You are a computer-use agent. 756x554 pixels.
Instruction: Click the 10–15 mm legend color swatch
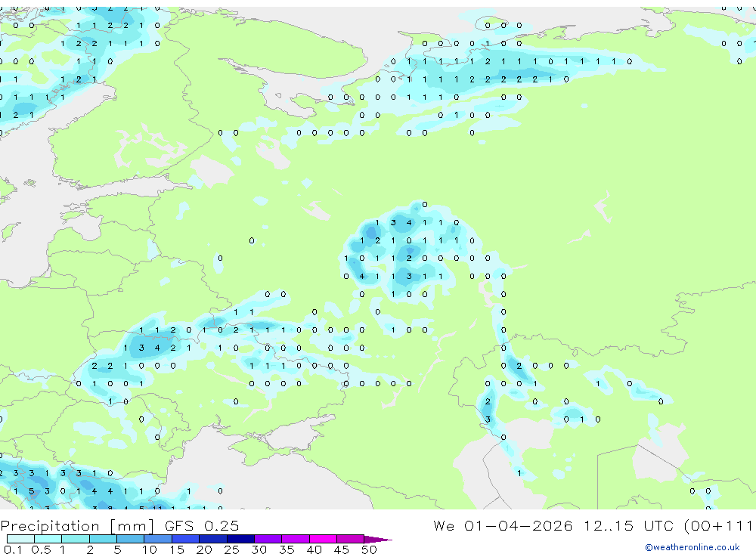(x=158, y=539)
